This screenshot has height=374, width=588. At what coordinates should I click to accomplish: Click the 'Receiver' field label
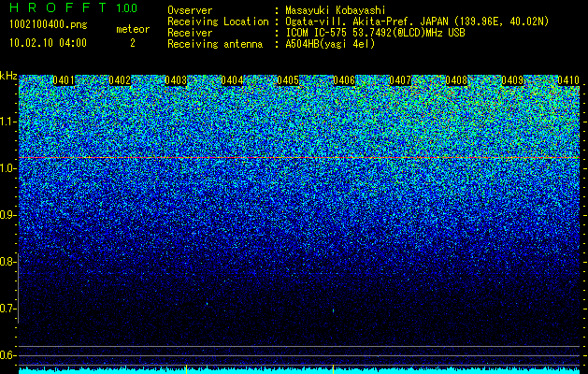click(x=190, y=33)
